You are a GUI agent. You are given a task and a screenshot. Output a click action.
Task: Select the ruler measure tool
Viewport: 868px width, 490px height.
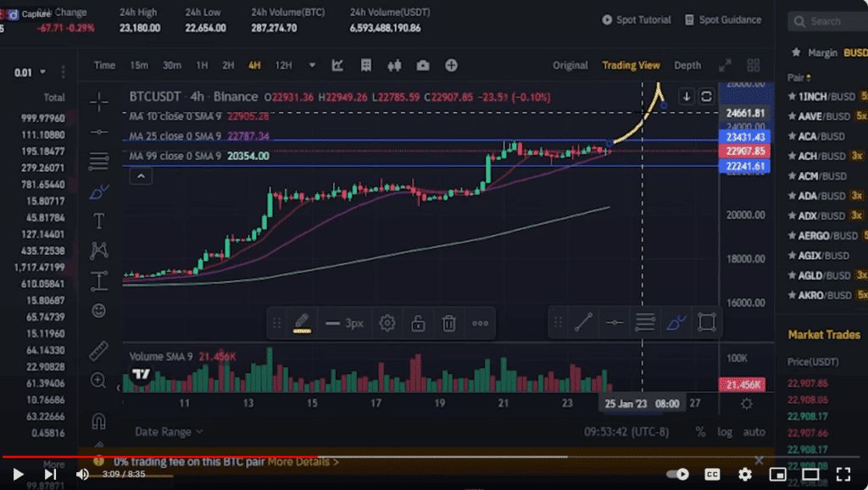(99, 350)
